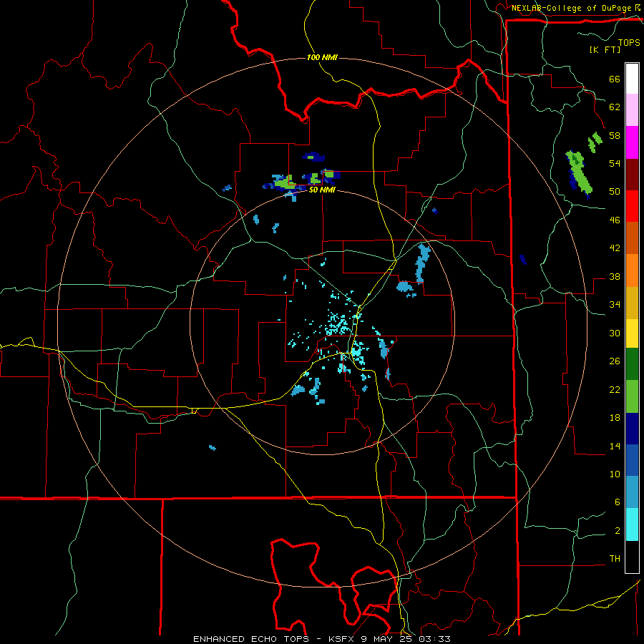Click the 54 legend value
Screen dimensions: 644x644
click(x=615, y=163)
